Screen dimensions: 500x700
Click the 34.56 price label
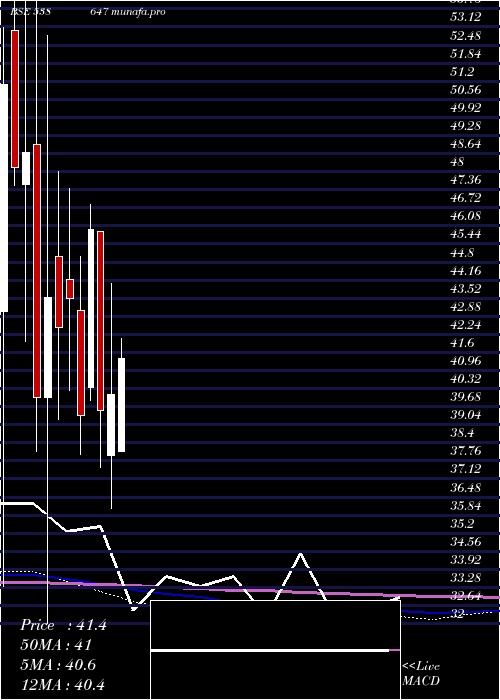tap(466, 542)
